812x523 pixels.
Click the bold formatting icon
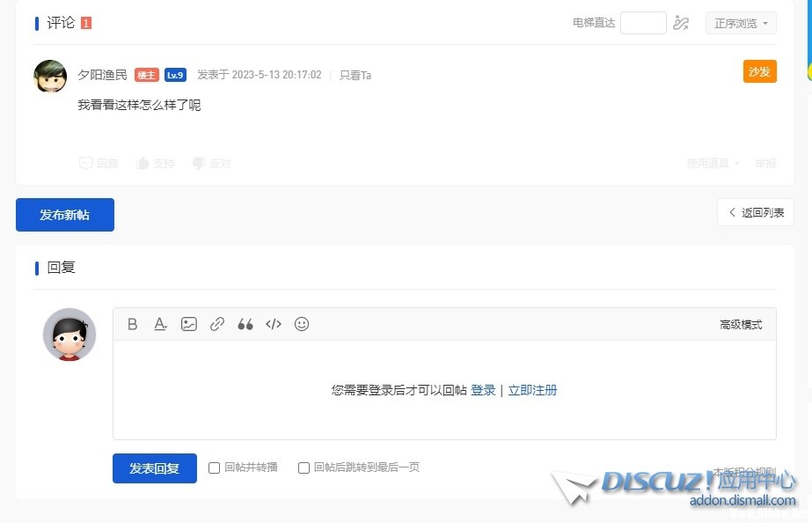click(133, 324)
